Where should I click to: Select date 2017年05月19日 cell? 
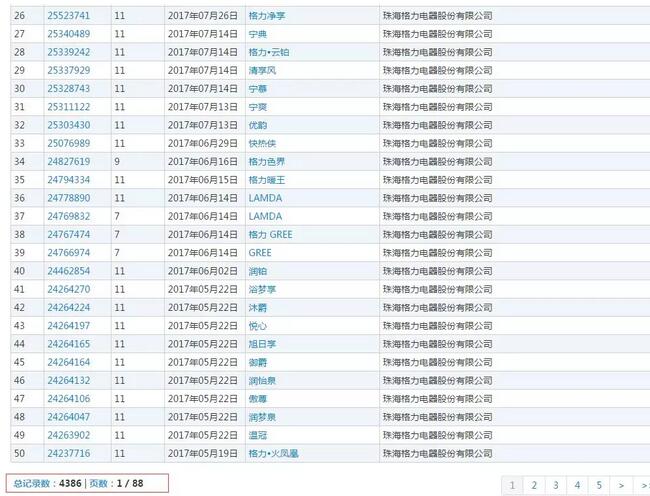point(203,453)
